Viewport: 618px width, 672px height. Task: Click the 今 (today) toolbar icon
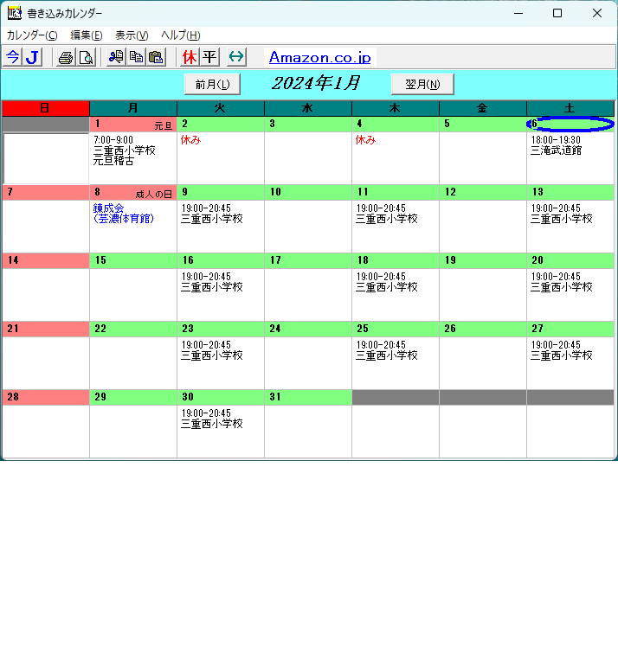[12, 58]
